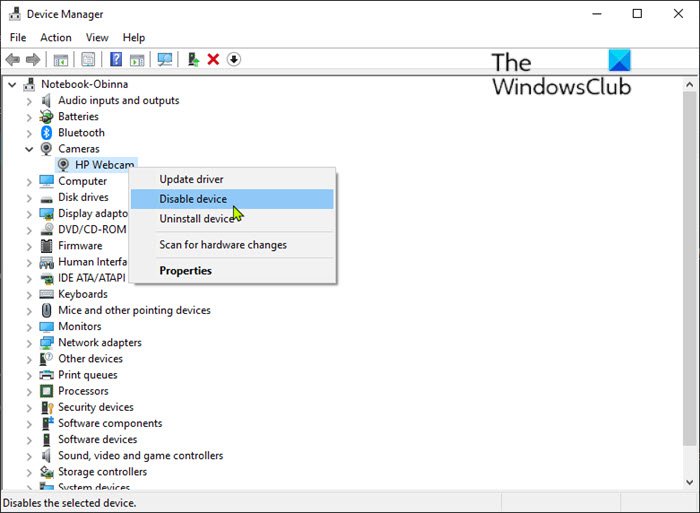Viewport: 700px width, 513px height.
Task: Click the red X uninstall device icon
Action: (x=213, y=59)
